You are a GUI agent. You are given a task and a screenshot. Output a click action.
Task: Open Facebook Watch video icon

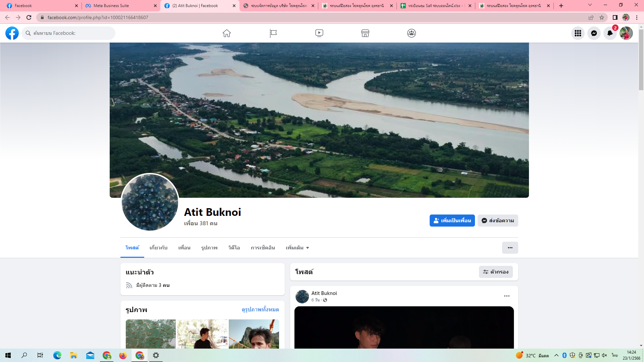pos(319,33)
